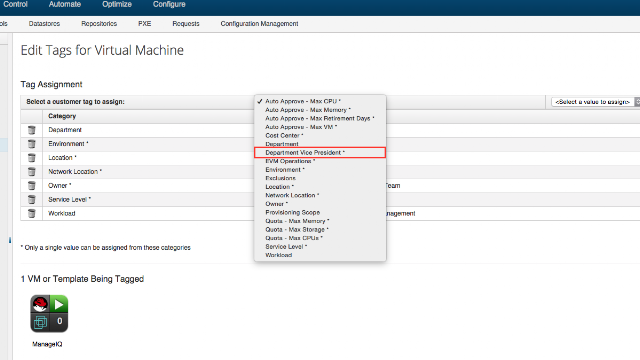Screen dimensions: 640x360
Task: Click 'Network Location *' table cell
Action: click(75, 172)
